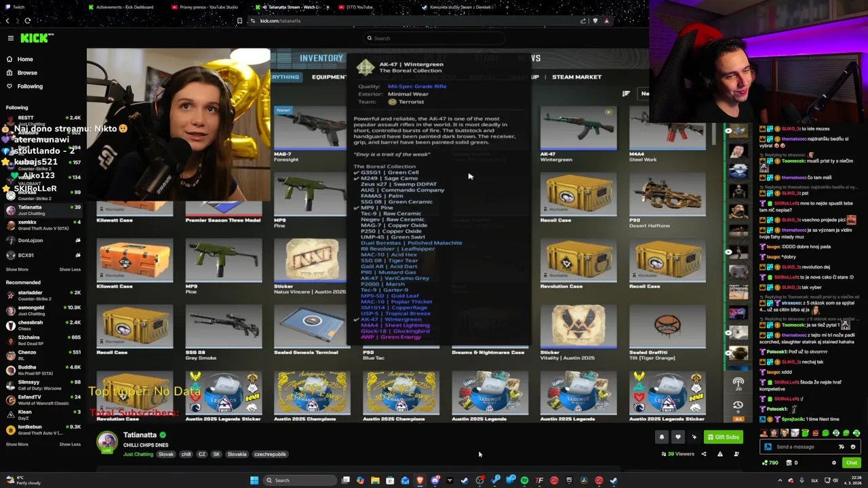Open a new browser tab
The image size is (868, 488).
coord(507,7)
